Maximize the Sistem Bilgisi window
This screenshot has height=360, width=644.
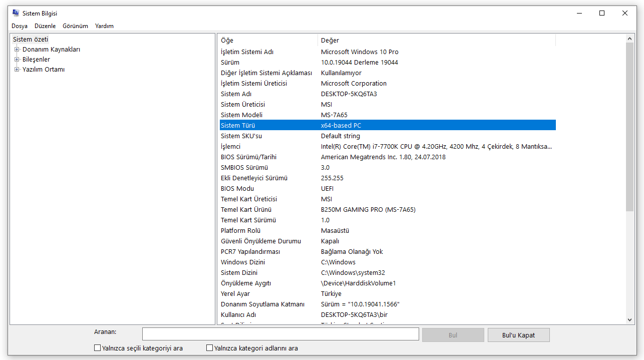tap(602, 14)
